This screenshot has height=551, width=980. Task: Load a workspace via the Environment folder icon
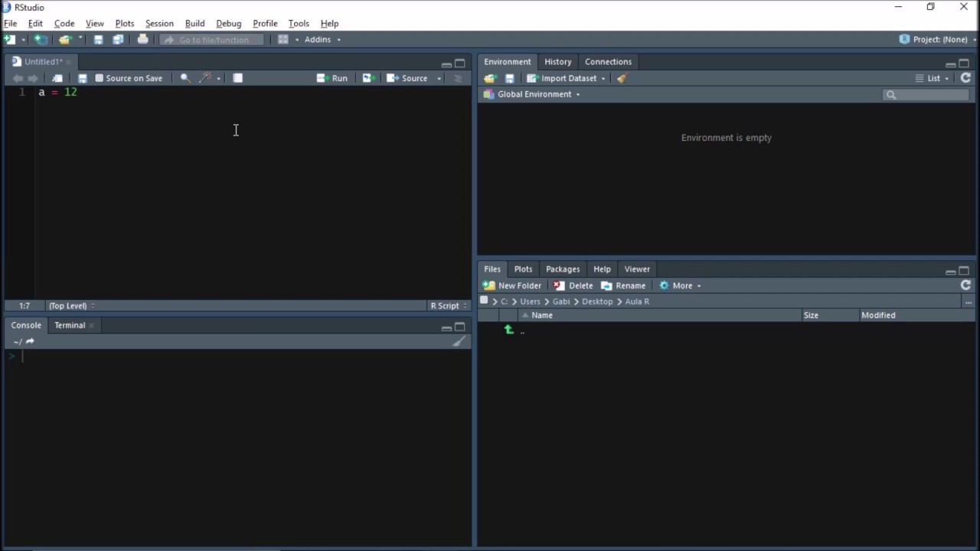pos(490,78)
